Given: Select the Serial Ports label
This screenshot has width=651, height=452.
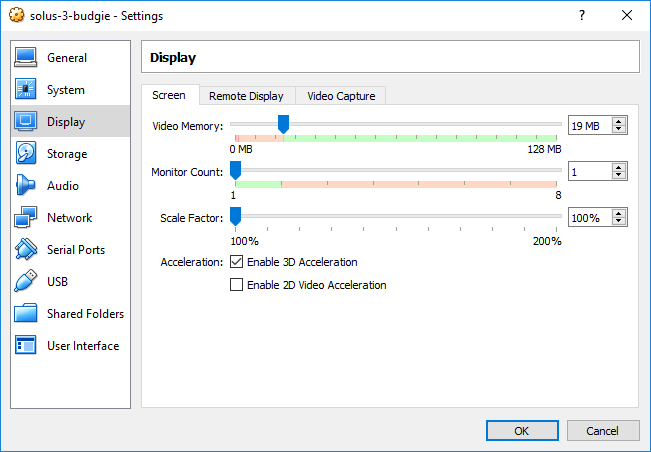Looking at the screenshot, I should point(76,249).
